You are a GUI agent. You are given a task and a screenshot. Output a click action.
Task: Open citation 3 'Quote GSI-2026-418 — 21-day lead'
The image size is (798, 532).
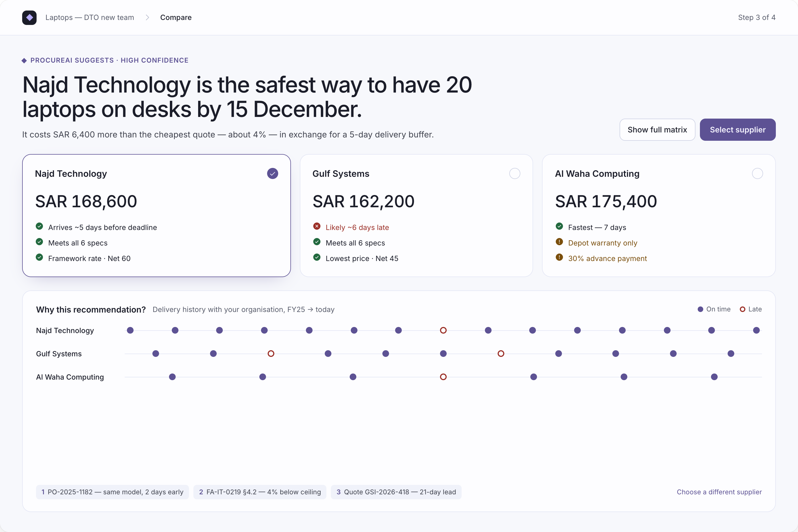[396, 492]
